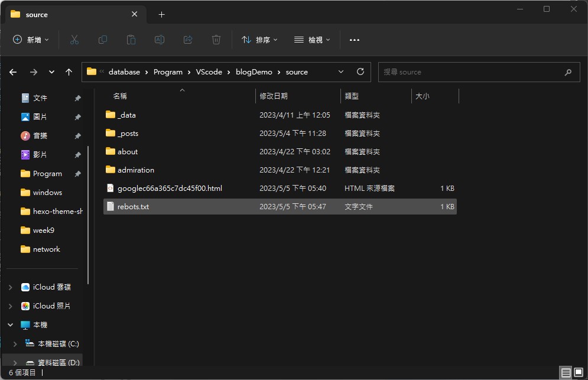Switch to details view layout toggle

click(566, 372)
